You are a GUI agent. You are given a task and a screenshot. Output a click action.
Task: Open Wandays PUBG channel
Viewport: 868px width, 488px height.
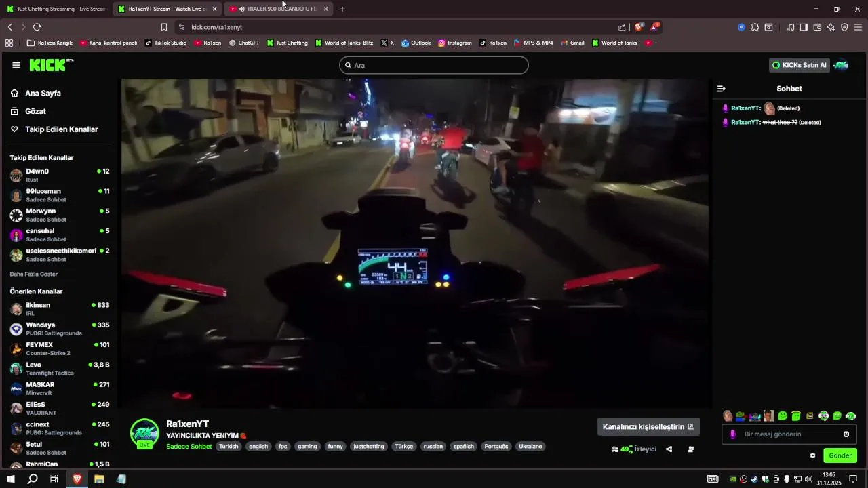click(60, 329)
